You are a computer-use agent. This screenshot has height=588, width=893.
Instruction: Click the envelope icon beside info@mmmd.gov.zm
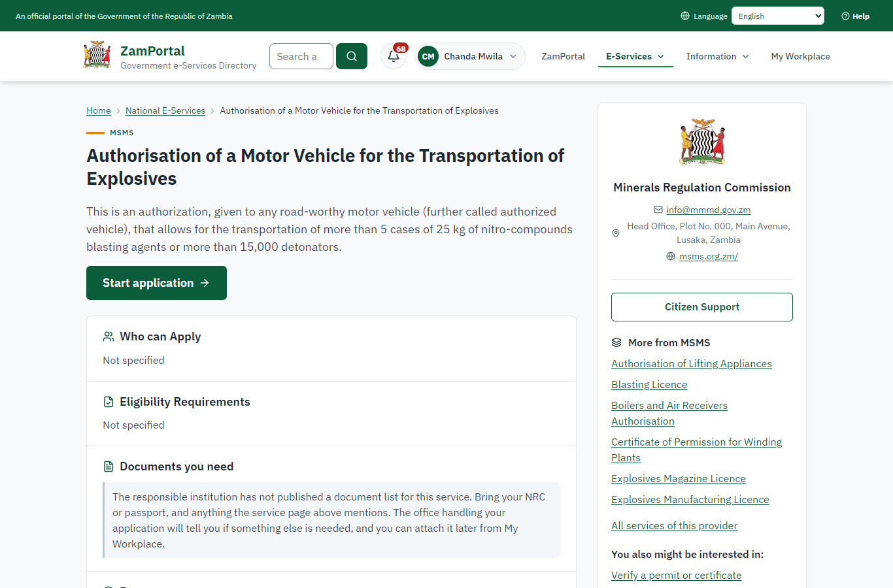(658, 210)
